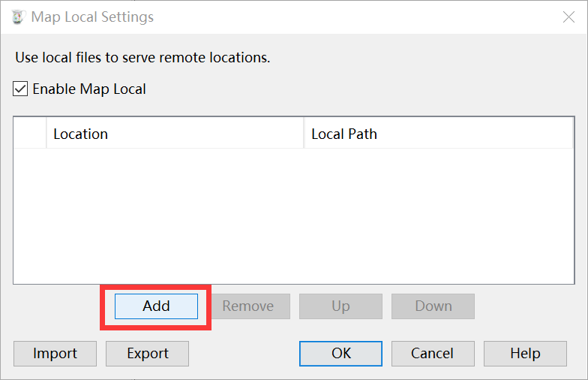
Task: Import map local settings
Action: pyautogui.click(x=55, y=354)
